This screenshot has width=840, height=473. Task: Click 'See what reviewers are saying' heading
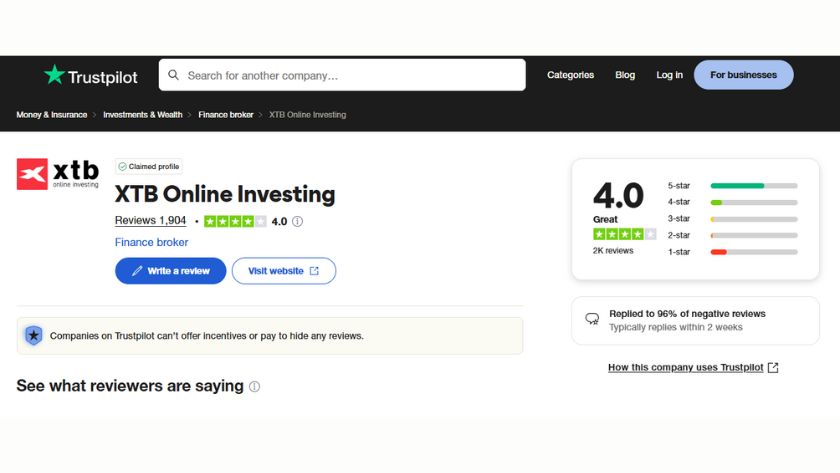130,386
